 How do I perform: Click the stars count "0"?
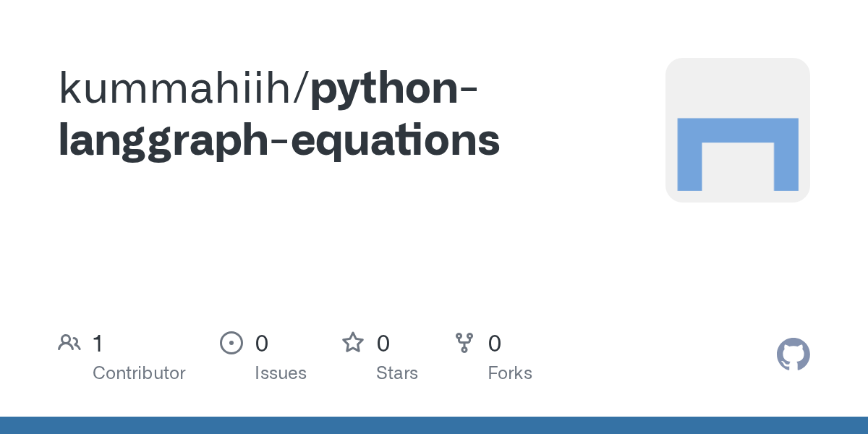[x=383, y=343]
